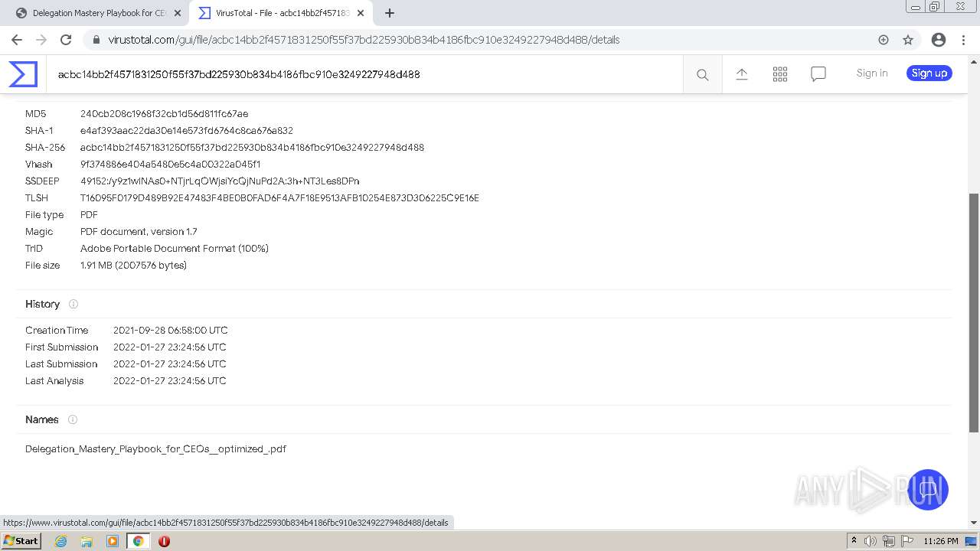Click the MD5 hash value
The image size is (980, 551).
click(164, 114)
